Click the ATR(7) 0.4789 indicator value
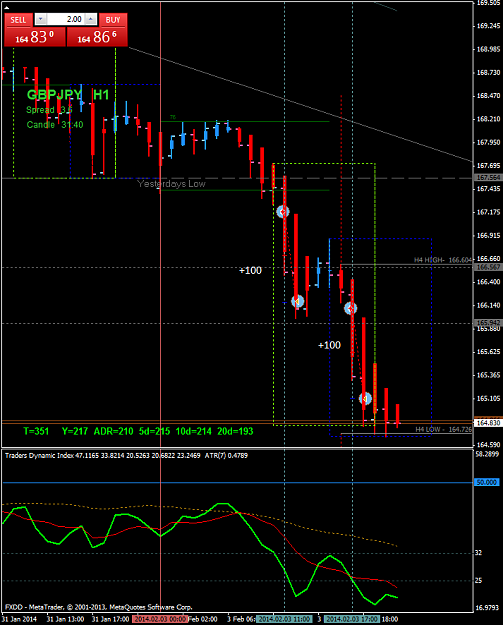 click(226, 456)
